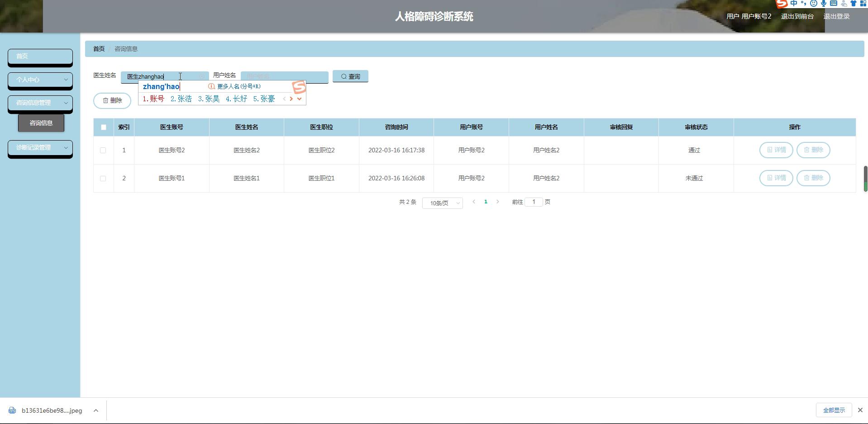
Task: Expand the 个人中心 sidebar menu
Action: pos(40,80)
